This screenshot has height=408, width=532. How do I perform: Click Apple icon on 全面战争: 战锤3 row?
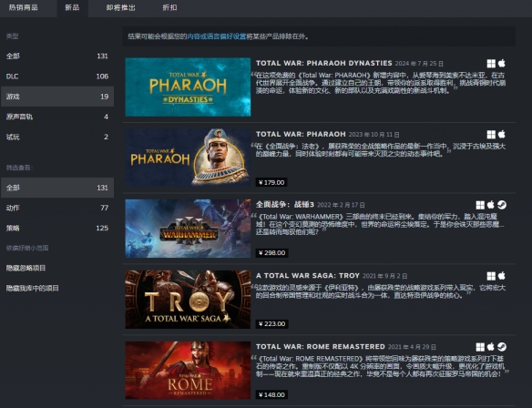pos(491,205)
